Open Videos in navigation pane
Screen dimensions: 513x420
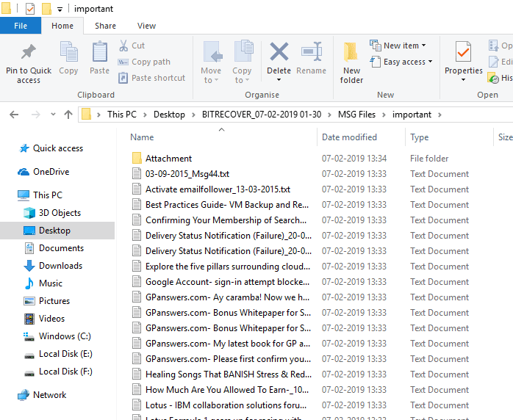click(x=51, y=319)
